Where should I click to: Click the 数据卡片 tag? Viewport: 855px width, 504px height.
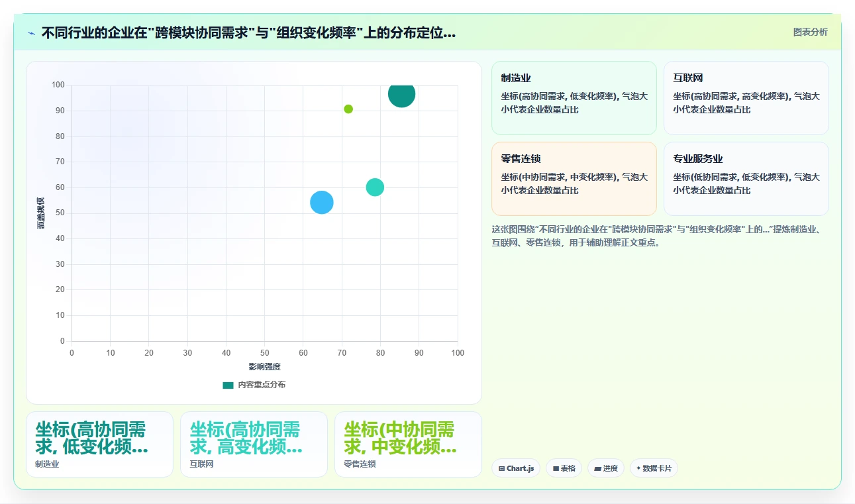point(654,468)
